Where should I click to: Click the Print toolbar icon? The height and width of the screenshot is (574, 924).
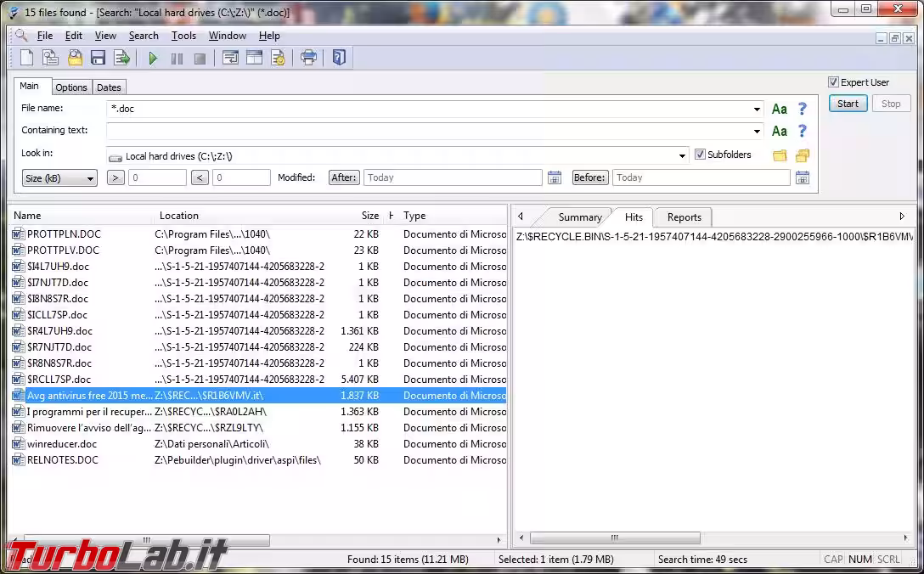click(309, 58)
